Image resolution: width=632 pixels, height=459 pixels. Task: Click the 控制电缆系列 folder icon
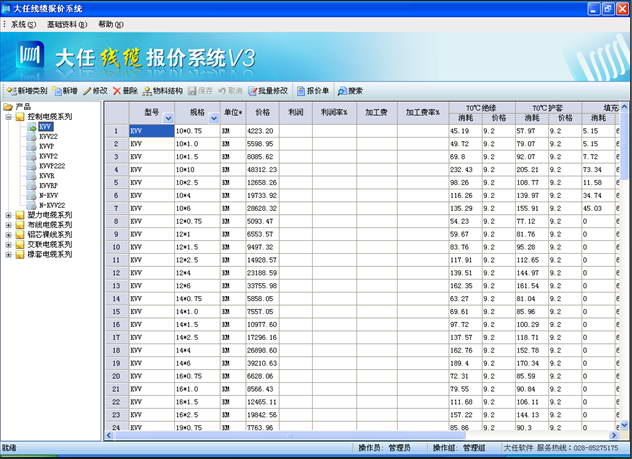point(20,117)
